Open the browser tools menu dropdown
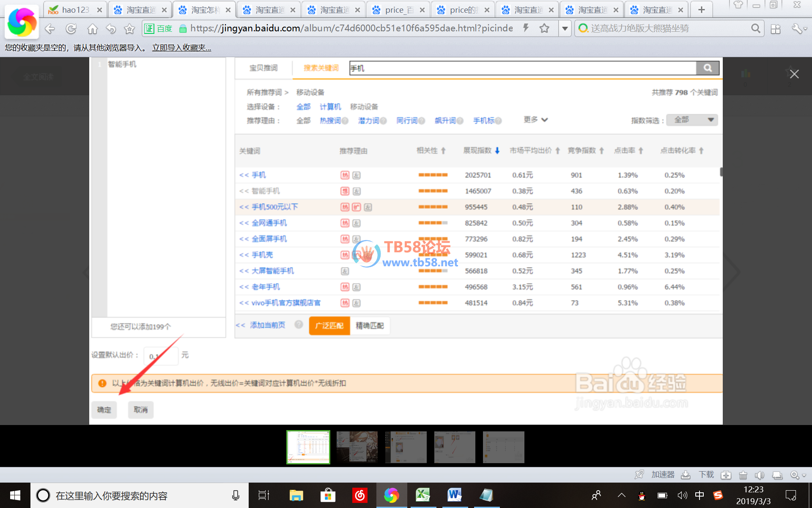812x508 pixels. [799, 29]
